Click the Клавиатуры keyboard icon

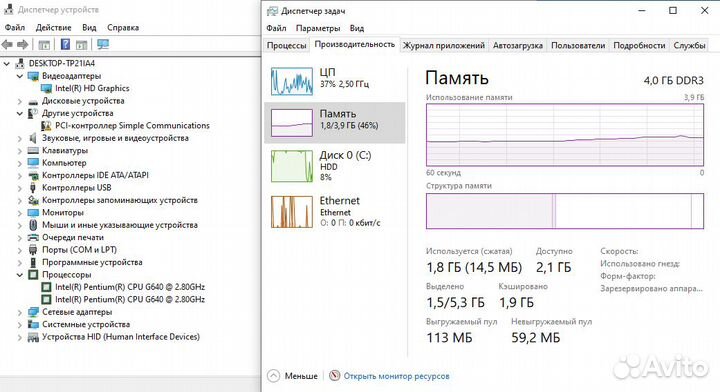pyautogui.click(x=33, y=151)
